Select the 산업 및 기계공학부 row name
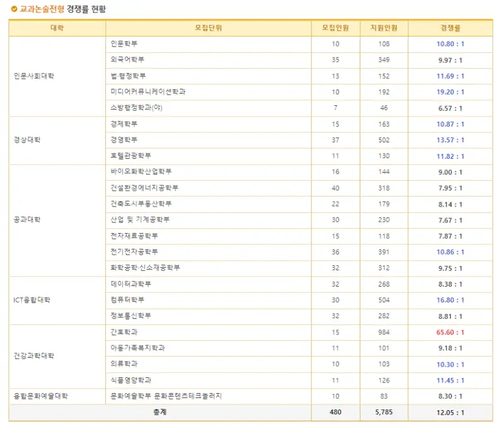This screenshot has height=429, width=504. 140,220
